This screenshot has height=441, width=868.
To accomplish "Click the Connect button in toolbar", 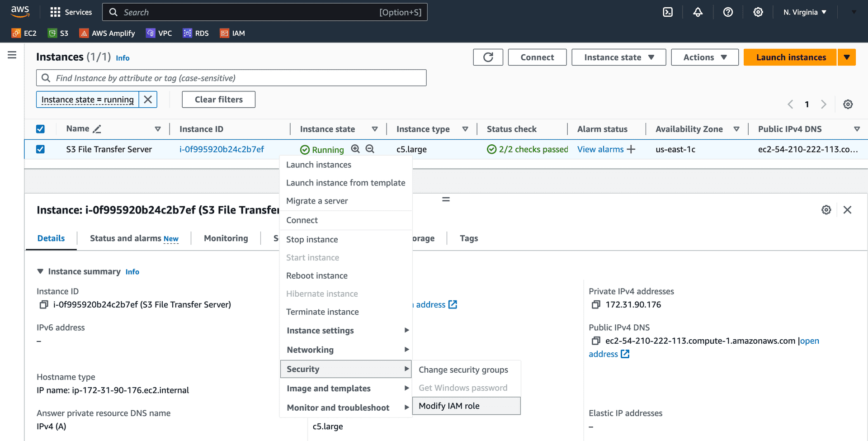I will 537,57.
